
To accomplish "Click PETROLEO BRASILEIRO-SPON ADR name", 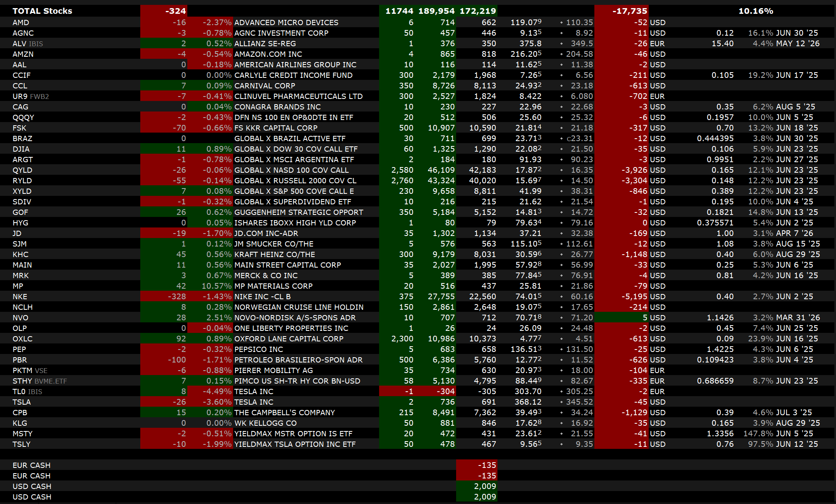I will (x=298, y=360).
